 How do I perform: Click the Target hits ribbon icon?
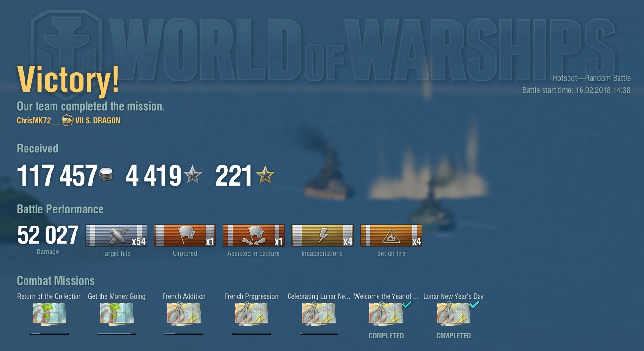click(116, 236)
